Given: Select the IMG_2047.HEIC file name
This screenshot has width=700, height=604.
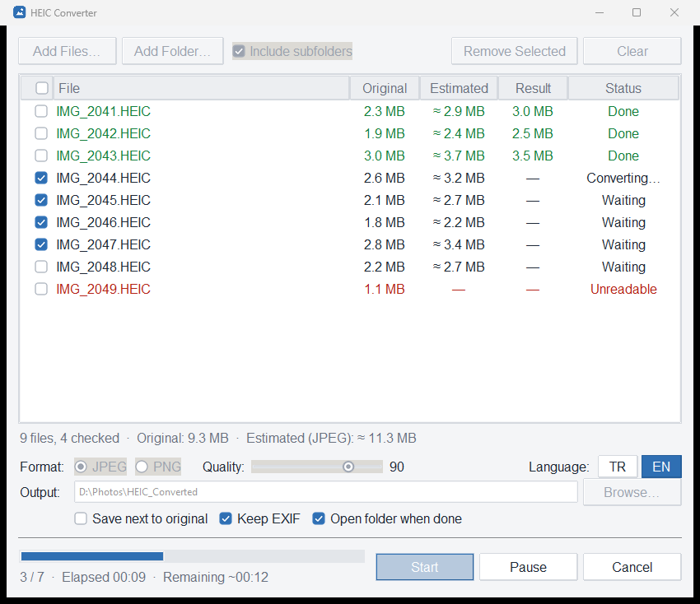Looking at the screenshot, I should click(103, 244).
